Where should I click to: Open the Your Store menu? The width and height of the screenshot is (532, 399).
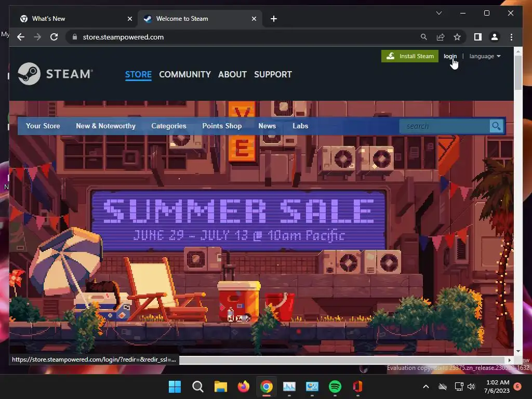click(43, 126)
